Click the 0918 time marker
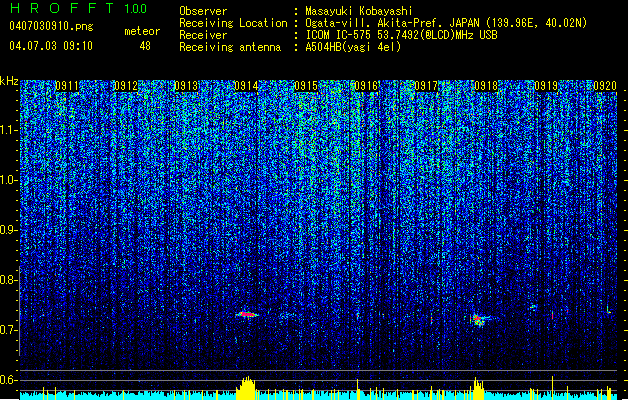629x400 pixels. click(x=486, y=86)
